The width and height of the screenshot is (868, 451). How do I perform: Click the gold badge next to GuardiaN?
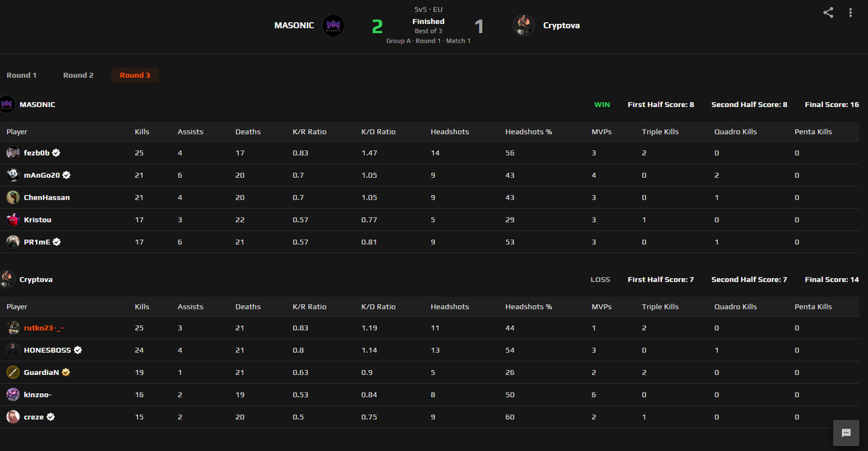click(x=66, y=372)
